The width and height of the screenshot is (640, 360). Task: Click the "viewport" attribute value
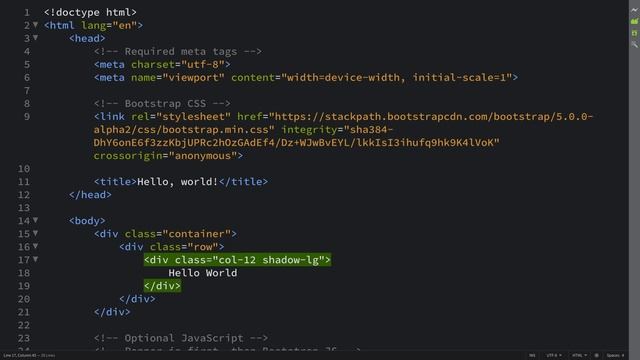[193, 78]
